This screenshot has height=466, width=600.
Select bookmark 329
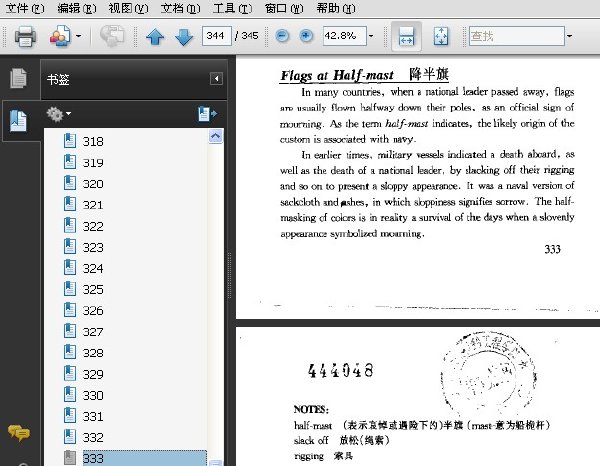pyautogui.click(x=93, y=374)
